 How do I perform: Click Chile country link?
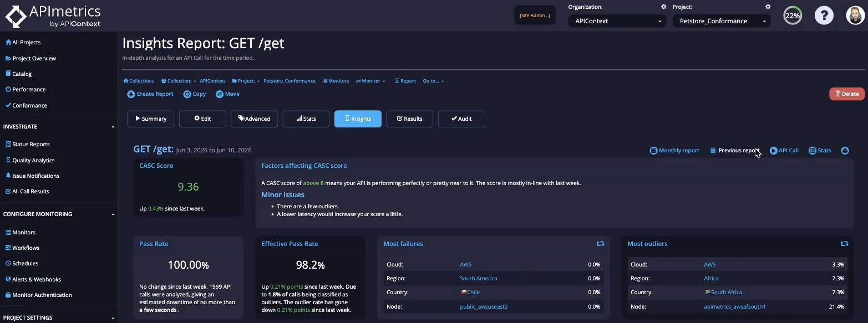coord(470,292)
